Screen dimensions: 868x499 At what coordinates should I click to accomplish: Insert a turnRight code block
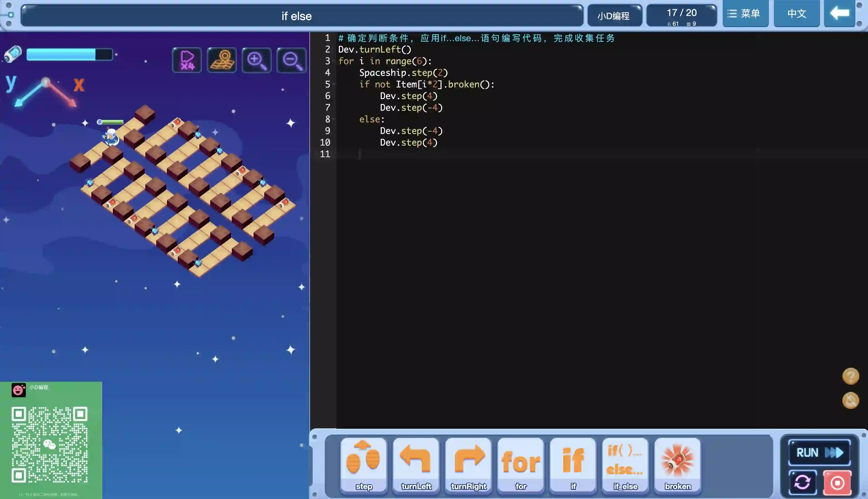click(x=468, y=465)
